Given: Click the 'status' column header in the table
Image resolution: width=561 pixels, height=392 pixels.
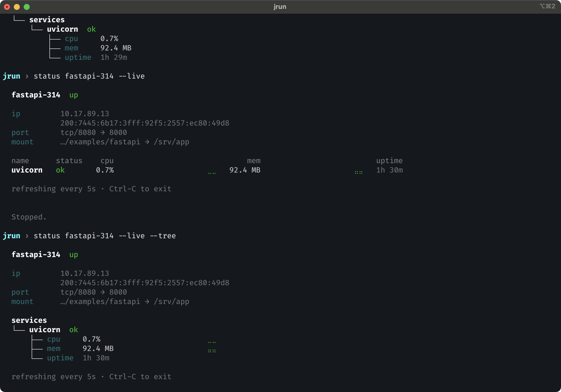Looking at the screenshot, I should [69, 161].
